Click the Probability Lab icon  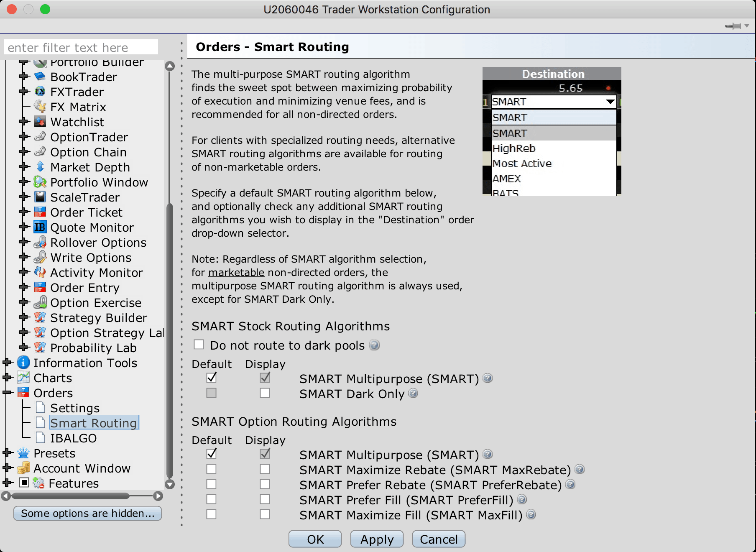[x=40, y=348]
